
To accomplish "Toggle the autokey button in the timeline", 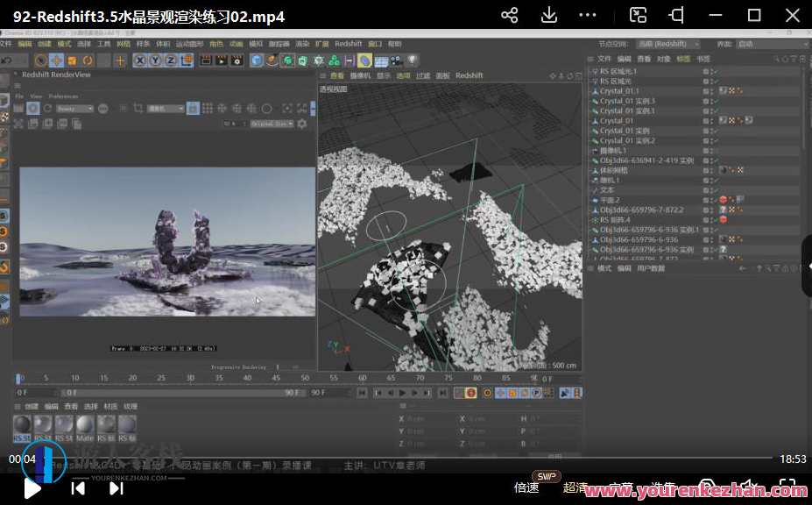I will [x=487, y=393].
